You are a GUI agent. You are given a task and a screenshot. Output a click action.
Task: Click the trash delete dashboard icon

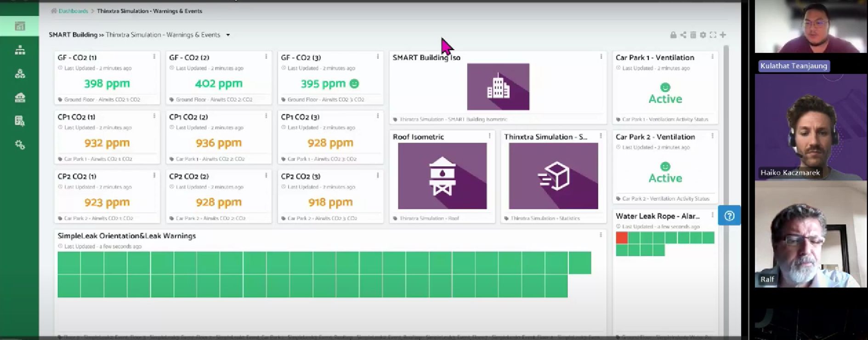(693, 35)
